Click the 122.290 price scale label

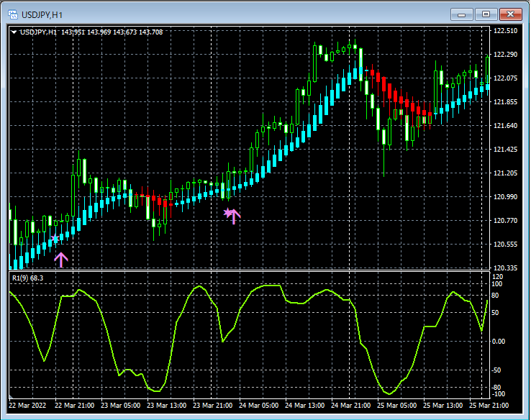[505, 55]
